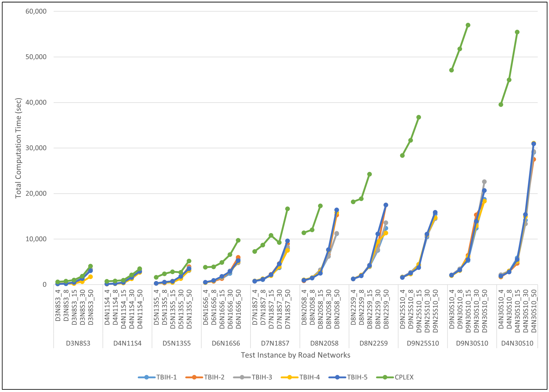This screenshot has width=549, height=392.
Task: Click the CPLEX green legend marker
Action: coord(385,377)
